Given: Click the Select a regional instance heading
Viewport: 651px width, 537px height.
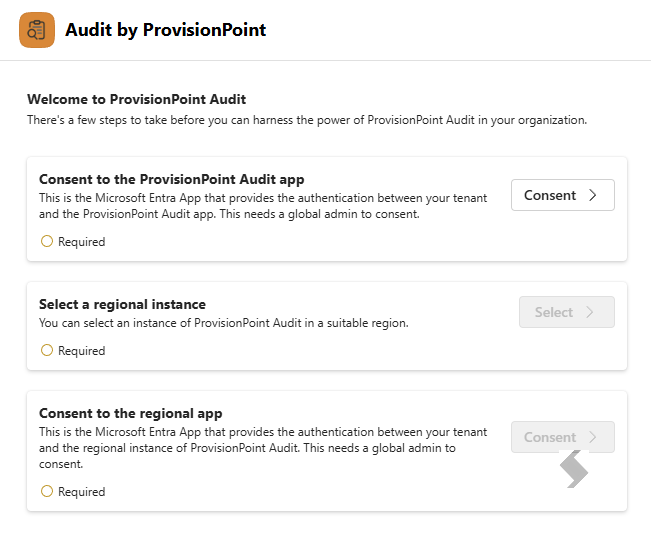Looking at the screenshot, I should (122, 304).
